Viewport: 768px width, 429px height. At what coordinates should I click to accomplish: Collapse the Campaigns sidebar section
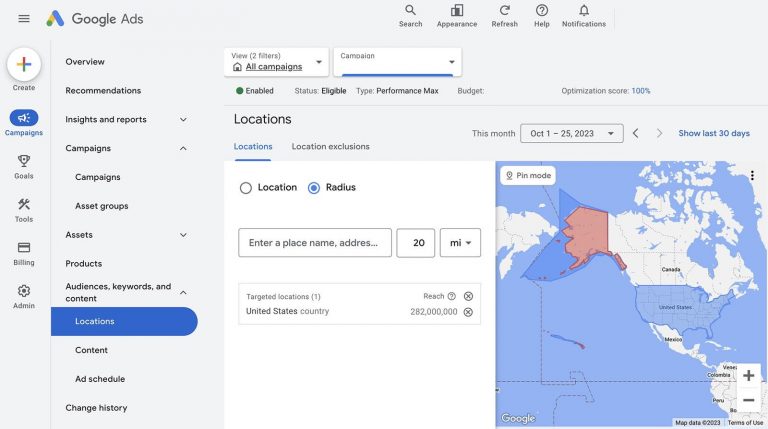click(183, 148)
